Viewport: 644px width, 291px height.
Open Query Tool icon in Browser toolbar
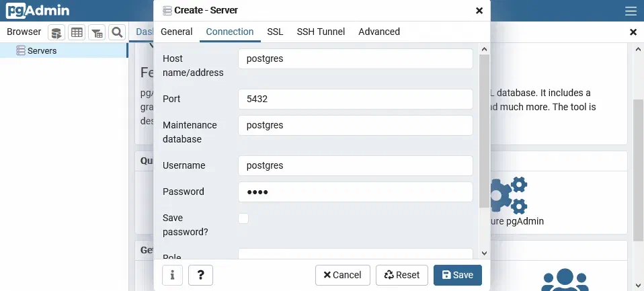tap(56, 32)
